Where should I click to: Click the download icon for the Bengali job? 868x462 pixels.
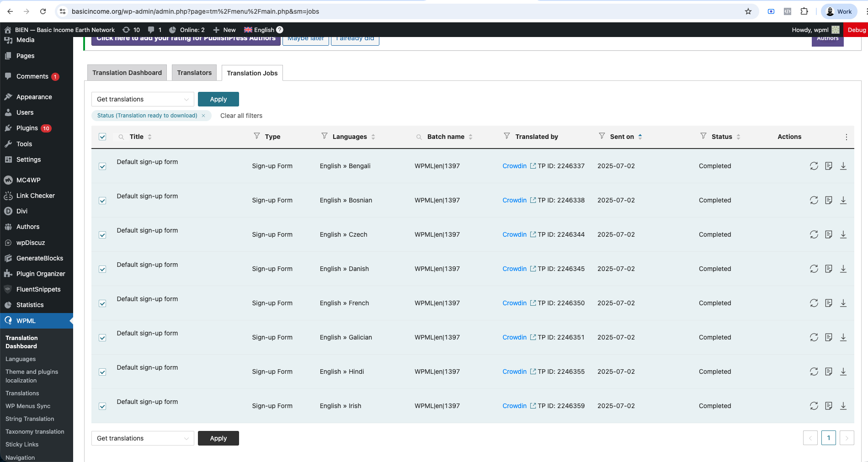[843, 166]
